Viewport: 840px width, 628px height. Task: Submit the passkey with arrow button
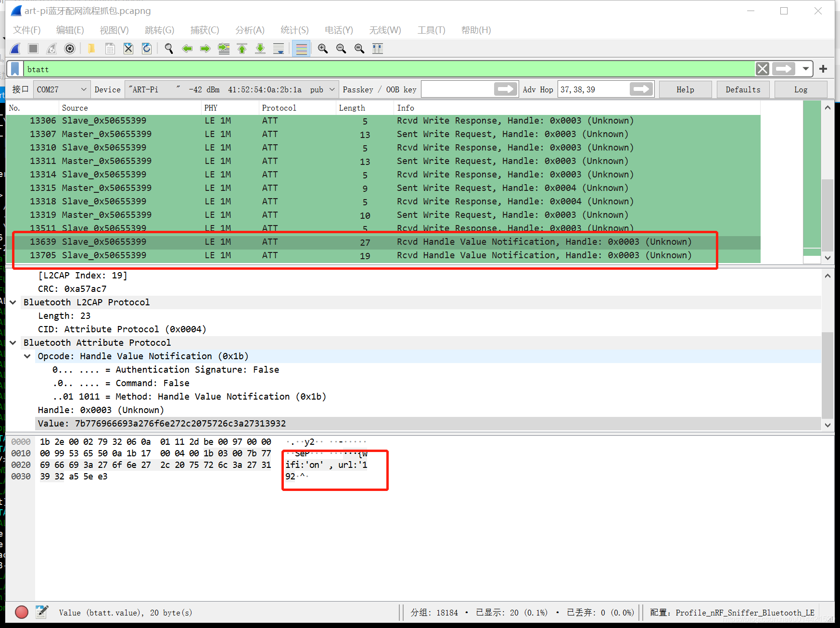pyautogui.click(x=506, y=89)
